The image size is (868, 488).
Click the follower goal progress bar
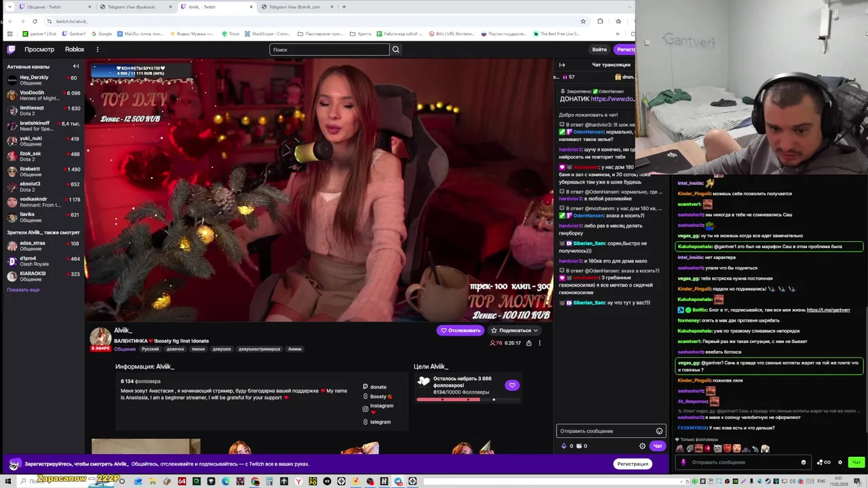(469, 400)
